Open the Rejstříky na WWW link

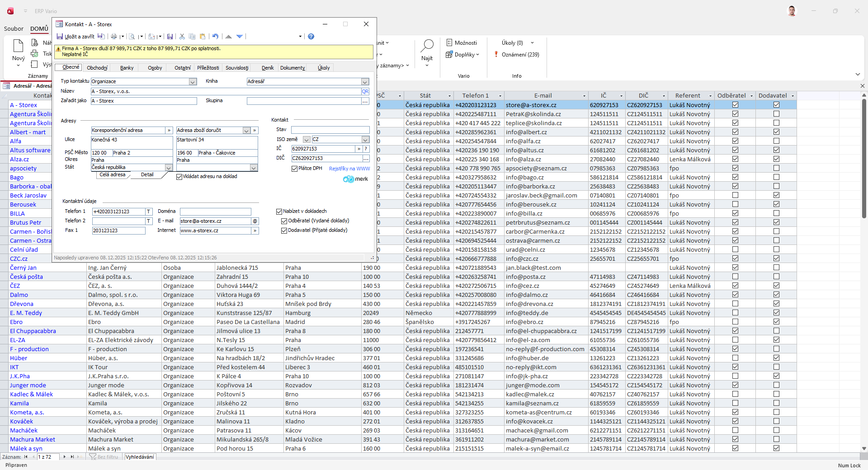[349, 169]
